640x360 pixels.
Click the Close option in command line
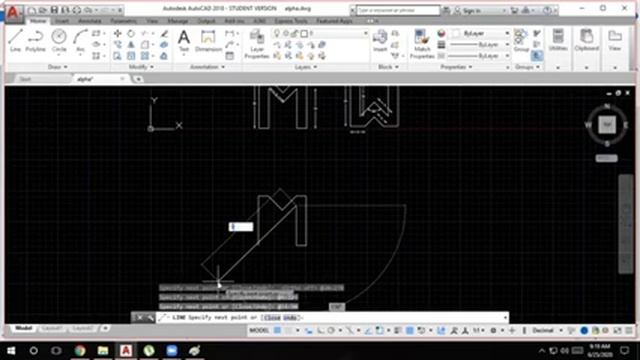point(272,318)
